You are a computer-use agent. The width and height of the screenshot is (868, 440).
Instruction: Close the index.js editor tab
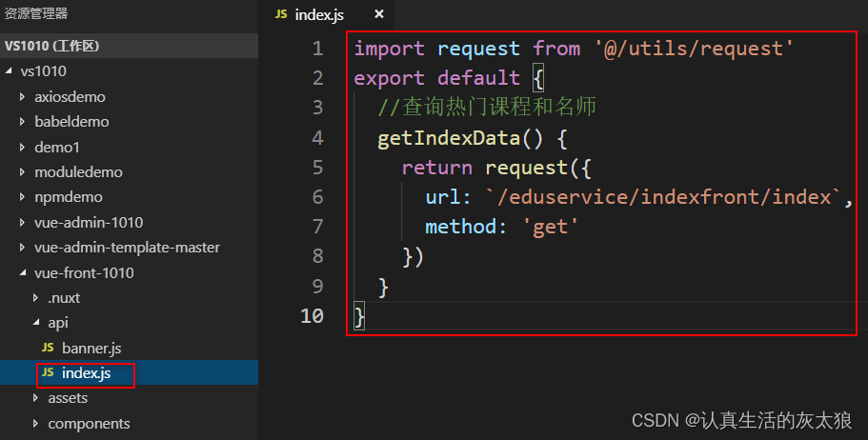[378, 14]
